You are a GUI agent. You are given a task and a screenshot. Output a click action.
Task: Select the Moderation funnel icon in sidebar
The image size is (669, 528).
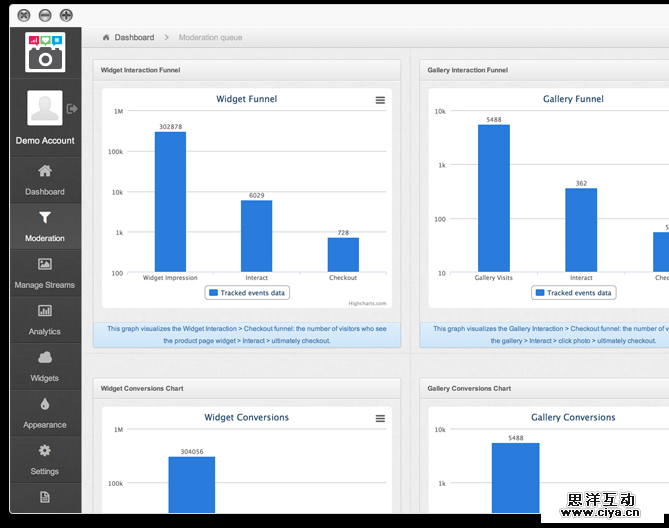click(x=45, y=226)
